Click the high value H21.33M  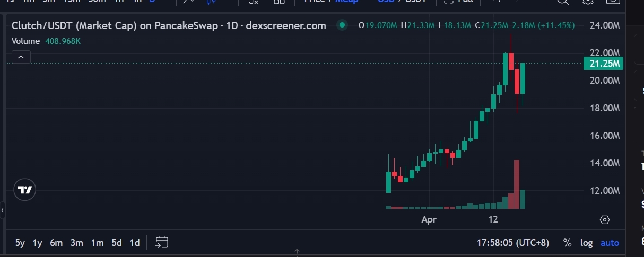[x=417, y=25]
